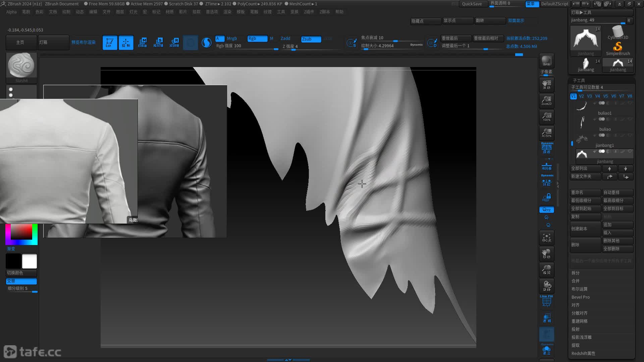Click the 100% actual size icon

(x=546, y=117)
